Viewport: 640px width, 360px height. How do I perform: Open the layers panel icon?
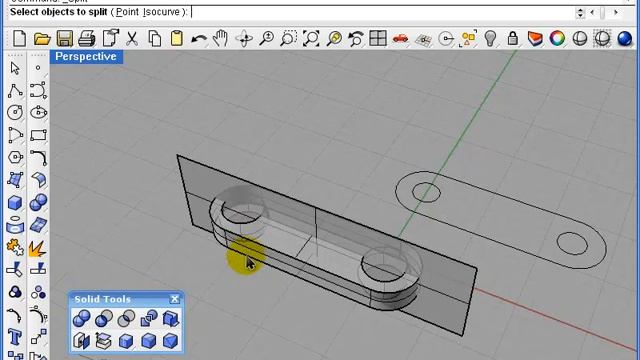point(535,39)
